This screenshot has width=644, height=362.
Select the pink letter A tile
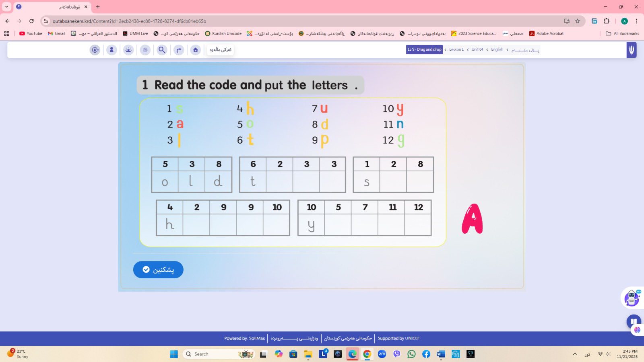[472, 219]
